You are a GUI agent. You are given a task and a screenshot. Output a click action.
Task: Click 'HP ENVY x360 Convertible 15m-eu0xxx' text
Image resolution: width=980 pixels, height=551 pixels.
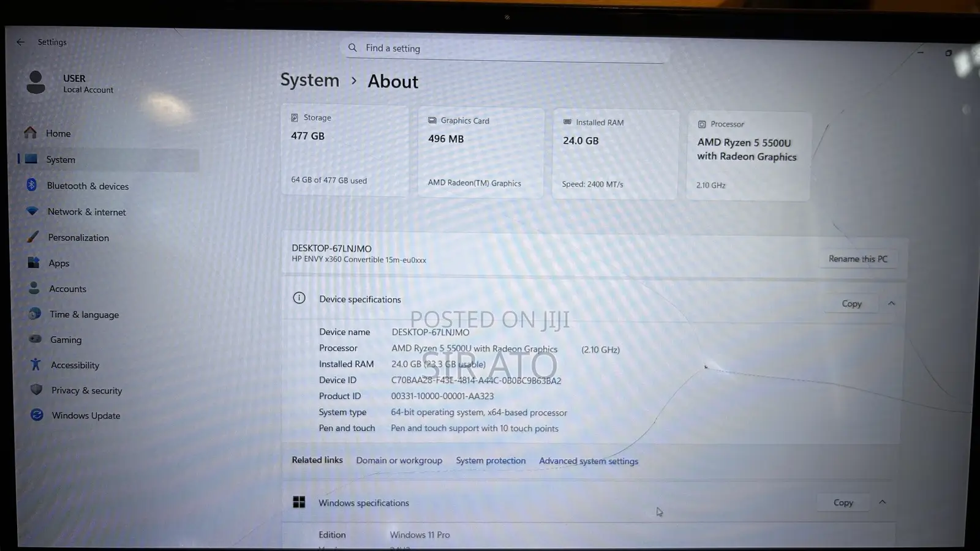pyautogui.click(x=359, y=260)
